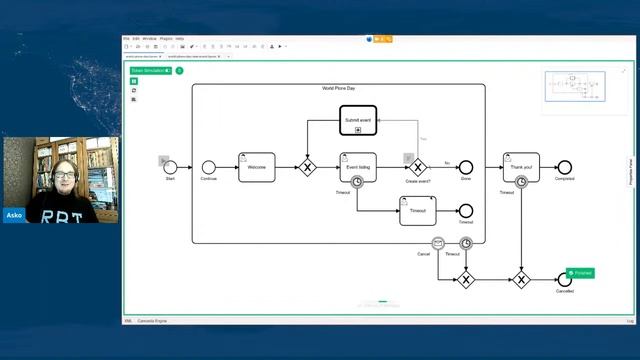Click the minimap overview thumbnail

click(575, 87)
